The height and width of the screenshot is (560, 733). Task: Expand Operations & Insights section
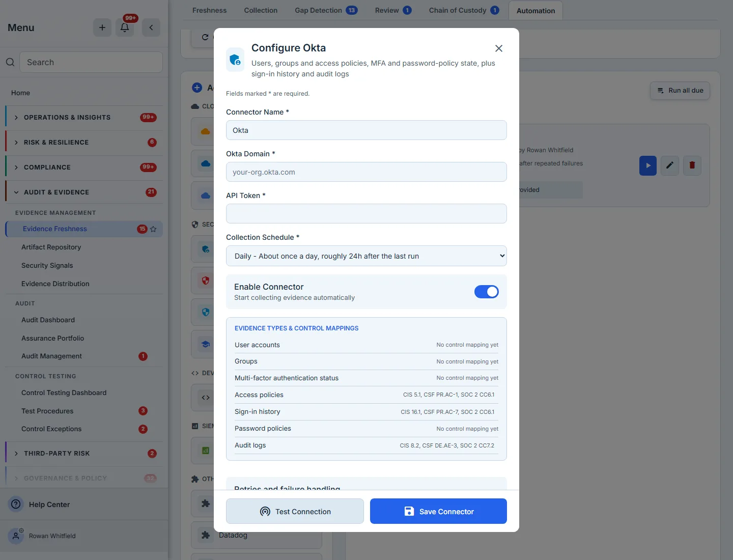(84, 118)
